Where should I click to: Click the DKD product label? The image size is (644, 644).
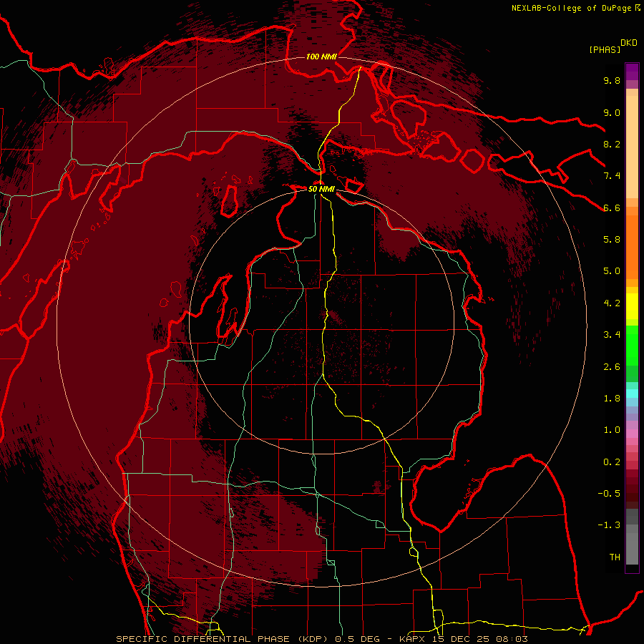[629, 43]
